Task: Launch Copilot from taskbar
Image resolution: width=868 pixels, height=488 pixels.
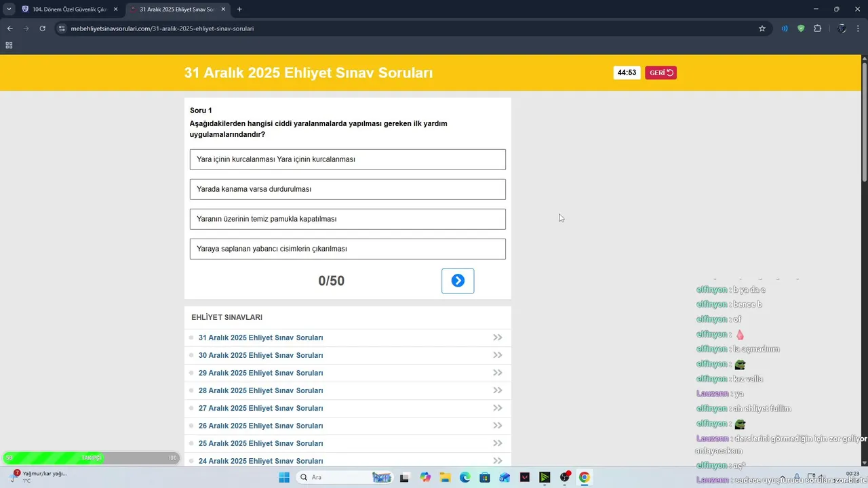Action: coord(425,477)
